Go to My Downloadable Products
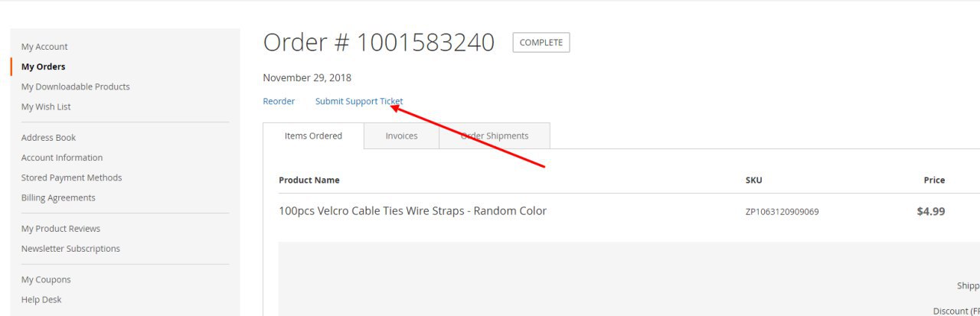 (x=76, y=86)
